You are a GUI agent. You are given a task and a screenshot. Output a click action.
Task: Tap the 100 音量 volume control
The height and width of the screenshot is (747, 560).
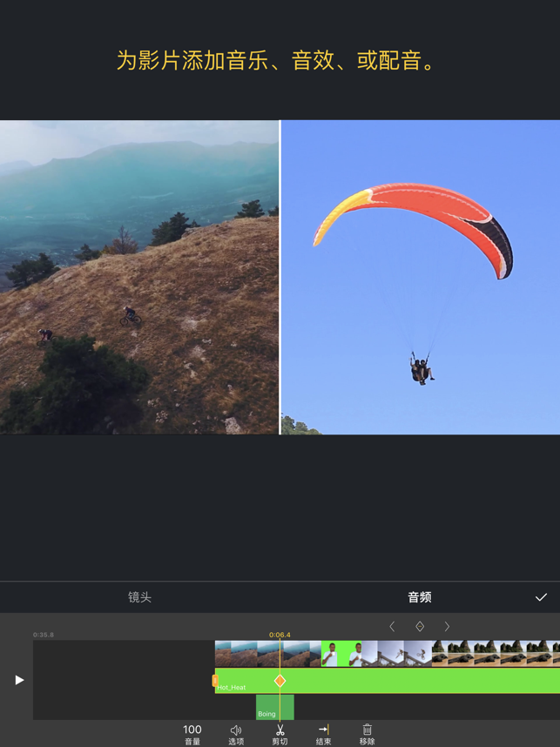coord(192,734)
